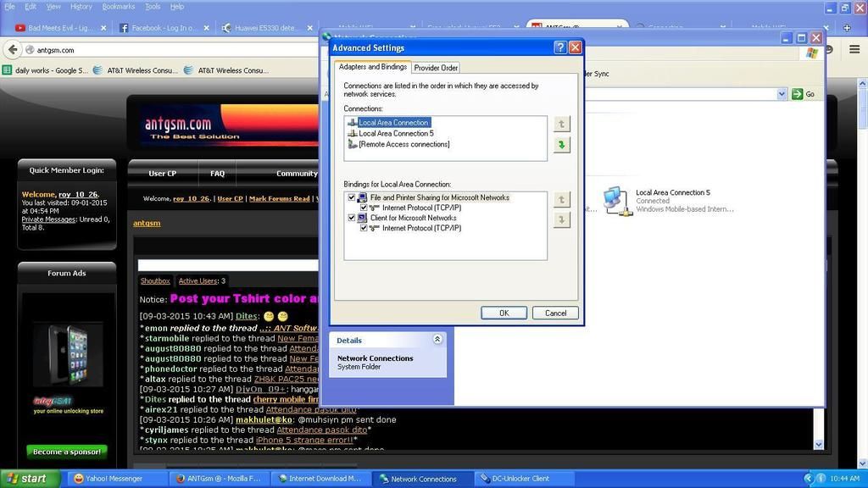Open the History menu in Firefox
Image resolution: width=868 pixels, height=488 pixels.
(81, 6)
